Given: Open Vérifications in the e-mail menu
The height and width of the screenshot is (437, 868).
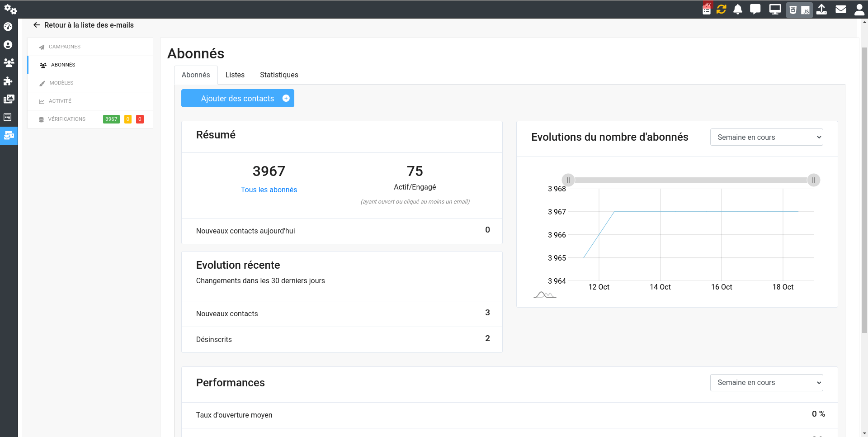Looking at the screenshot, I should pos(66,119).
